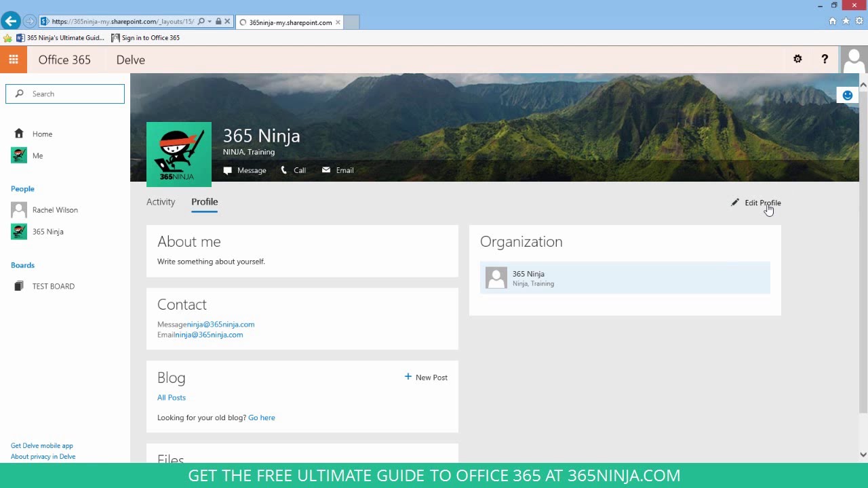The width and height of the screenshot is (868, 488).
Task: Click the Edit Profile text
Action: tap(763, 203)
